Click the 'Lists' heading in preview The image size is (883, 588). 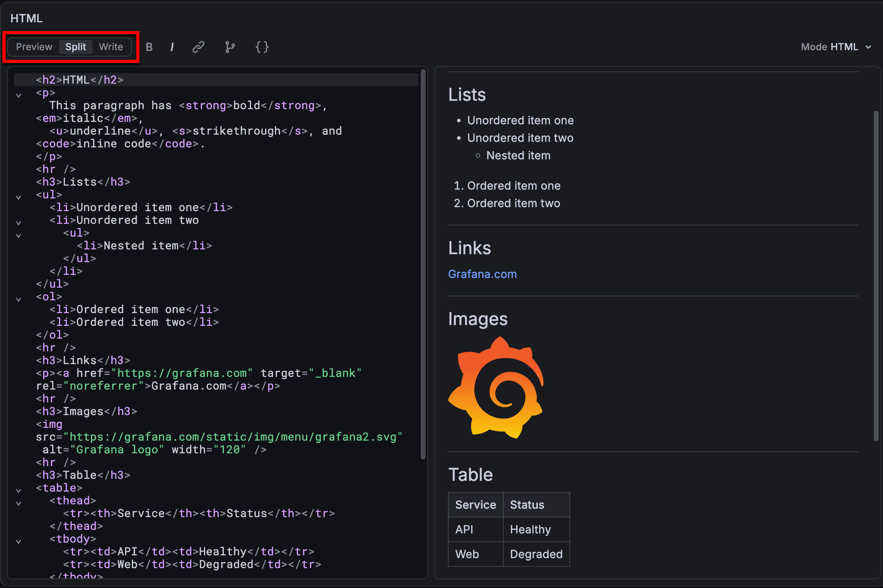click(x=467, y=95)
